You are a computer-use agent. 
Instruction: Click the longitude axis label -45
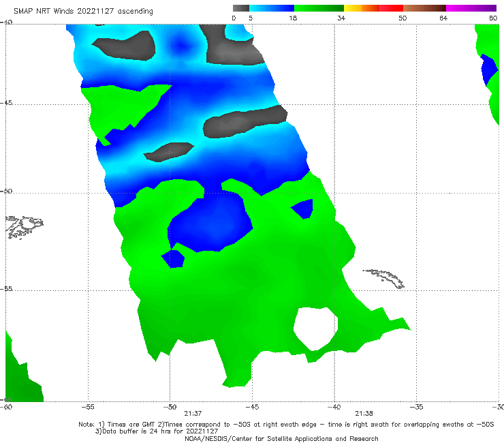point(252,407)
